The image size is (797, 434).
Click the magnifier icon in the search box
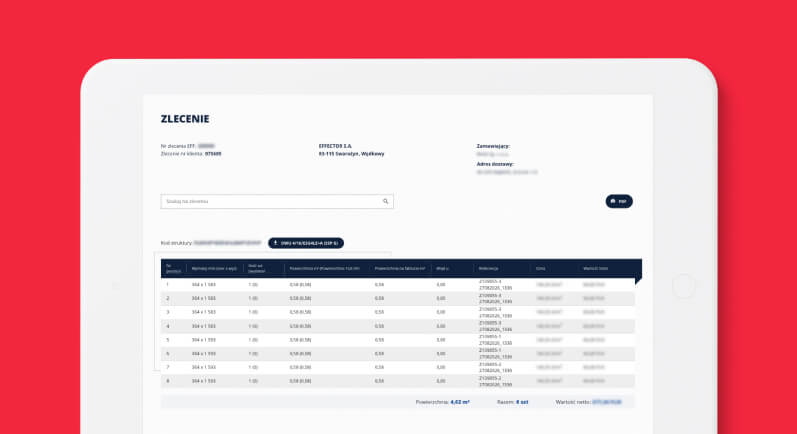click(385, 201)
